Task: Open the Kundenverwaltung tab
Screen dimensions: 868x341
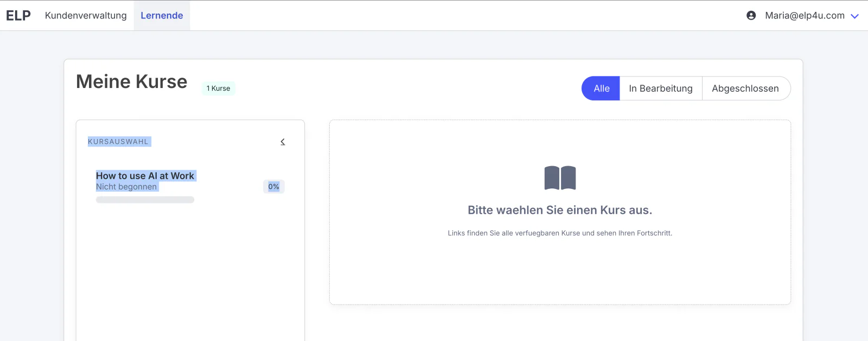Action: (x=86, y=16)
